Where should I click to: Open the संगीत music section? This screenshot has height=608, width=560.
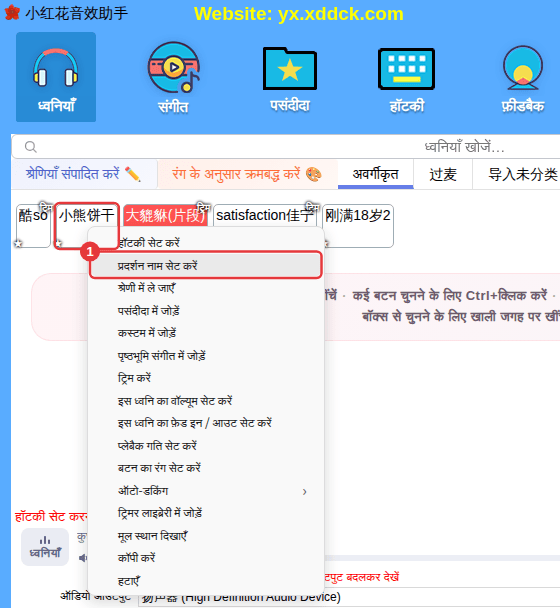[173, 78]
